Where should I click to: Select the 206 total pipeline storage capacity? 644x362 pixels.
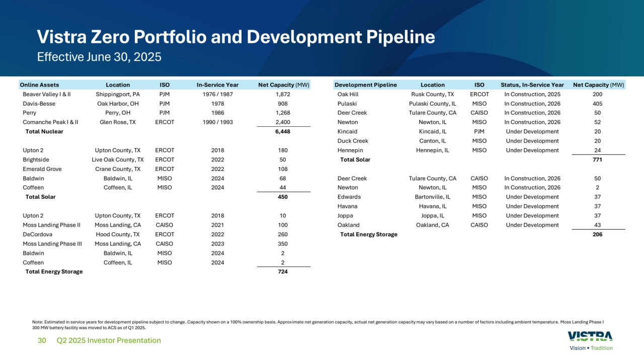pyautogui.click(x=598, y=234)
